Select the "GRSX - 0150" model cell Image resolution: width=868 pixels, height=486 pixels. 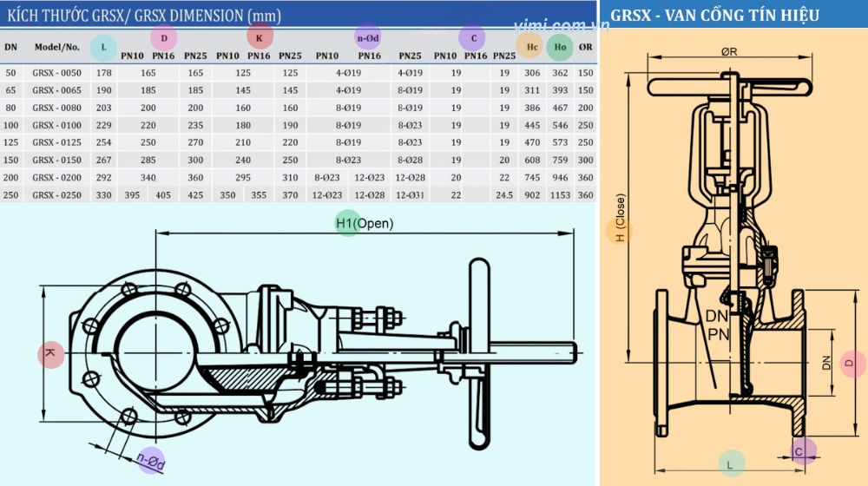56,160
